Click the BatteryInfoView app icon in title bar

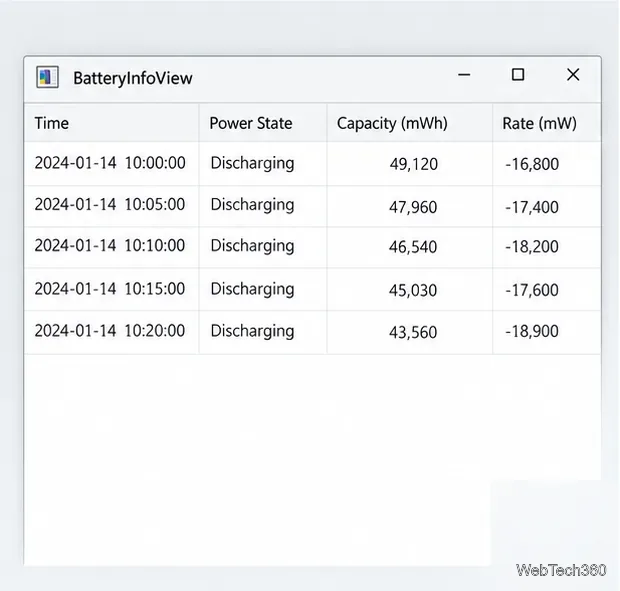pyautogui.click(x=47, y=77)
